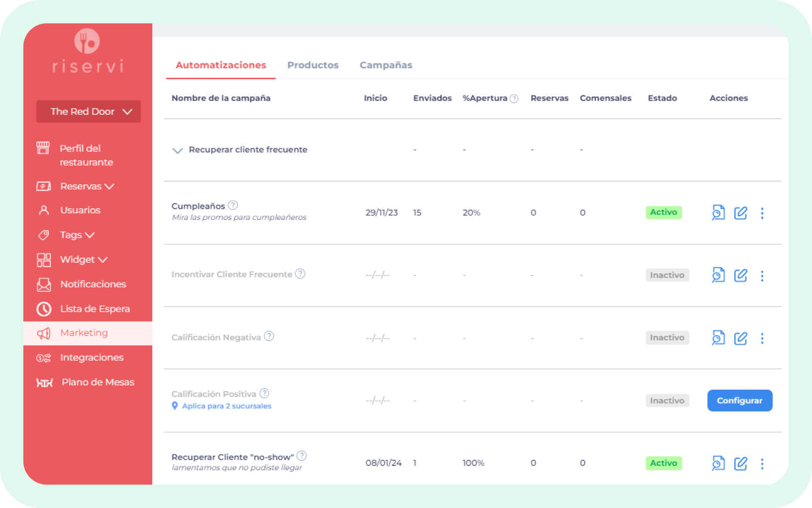812x508 pixels.
Task: Edit the Recuperar Cliente no-show campaign
Action: 740,463
